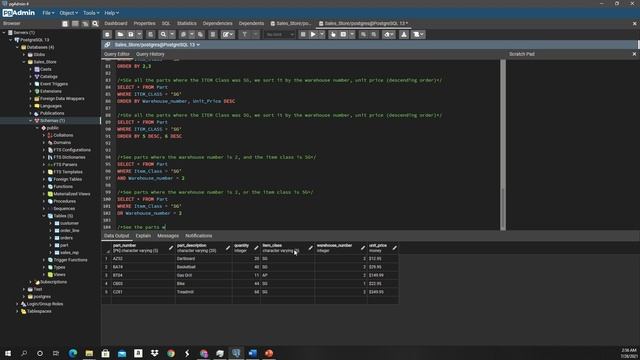Open the Tools menu
Viewport: 640px width, 360px height.
tap(91, 13)
